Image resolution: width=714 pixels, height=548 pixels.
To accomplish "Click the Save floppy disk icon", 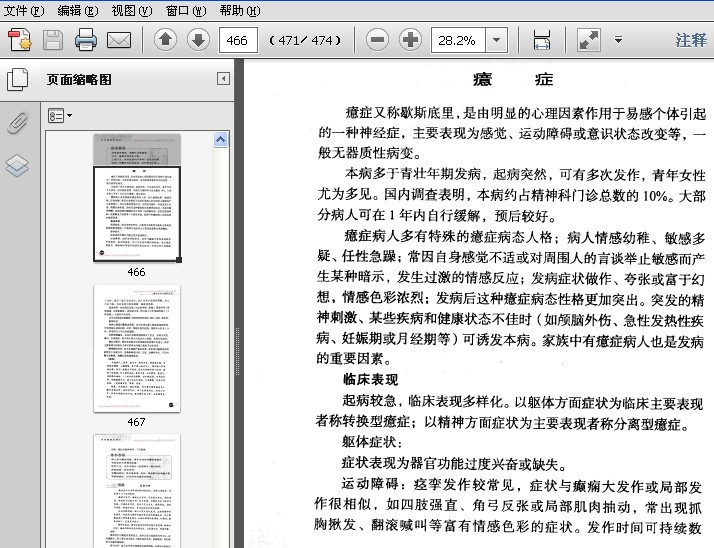I will (x=53, y=40).
